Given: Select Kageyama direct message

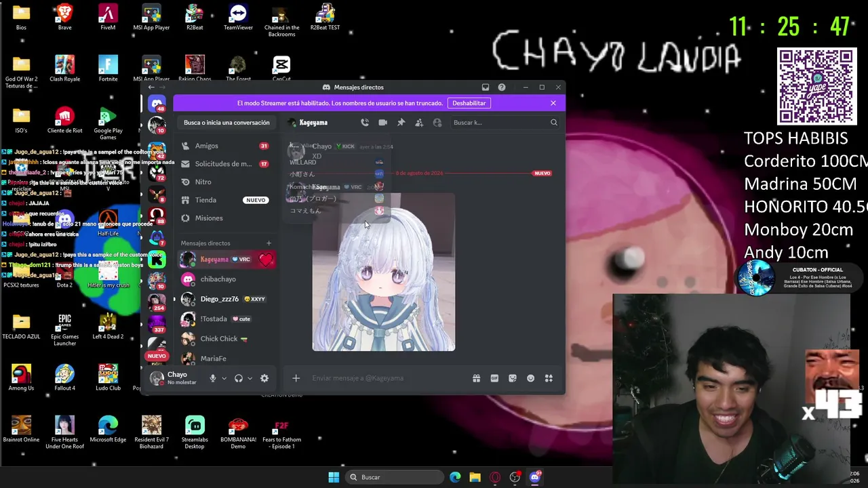Looking at the screenshot, I should click(226, 259).
